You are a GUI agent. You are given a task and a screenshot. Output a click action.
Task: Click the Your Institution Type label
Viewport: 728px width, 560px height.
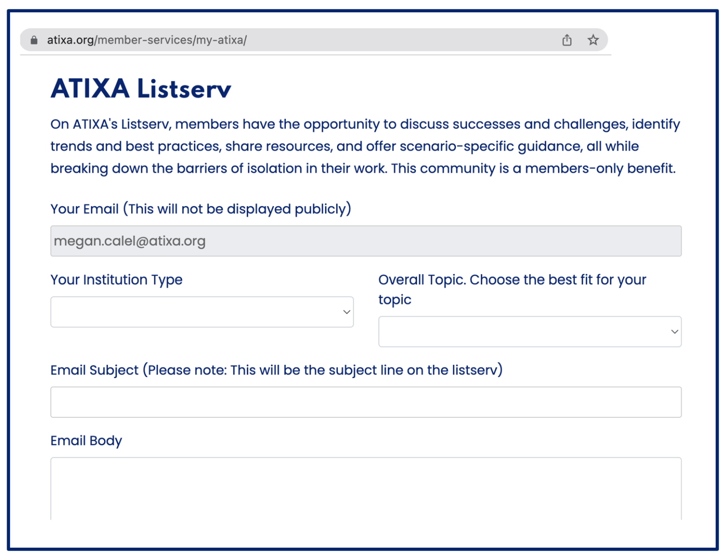click(116, 280)
